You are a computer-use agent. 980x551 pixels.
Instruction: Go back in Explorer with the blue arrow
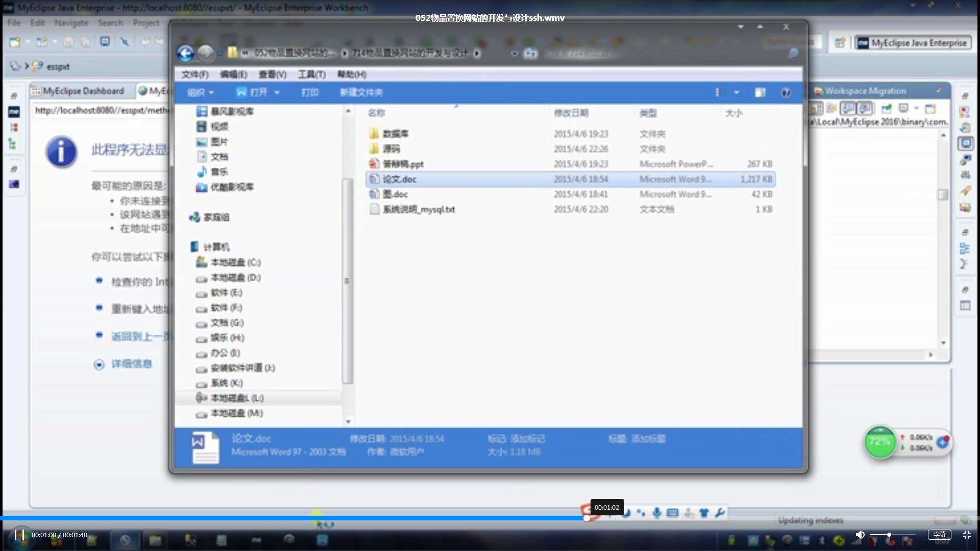coord(186,53)
